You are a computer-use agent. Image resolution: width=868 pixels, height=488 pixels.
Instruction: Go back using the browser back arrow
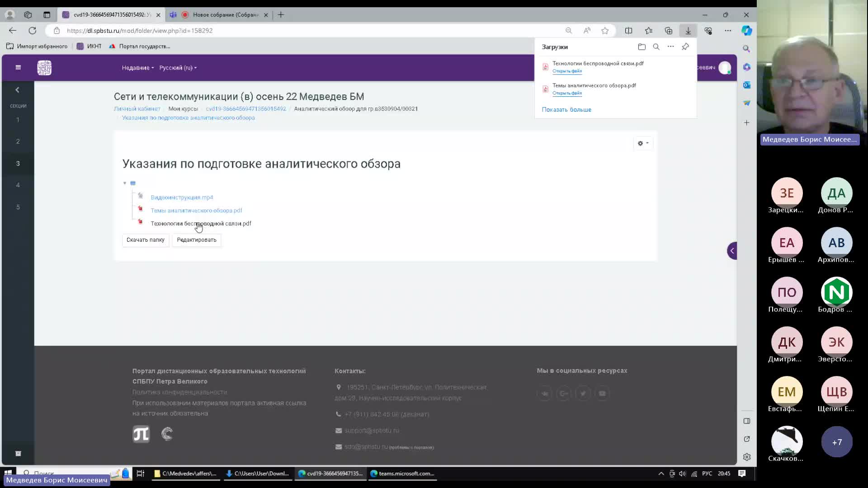pos(13,30)
